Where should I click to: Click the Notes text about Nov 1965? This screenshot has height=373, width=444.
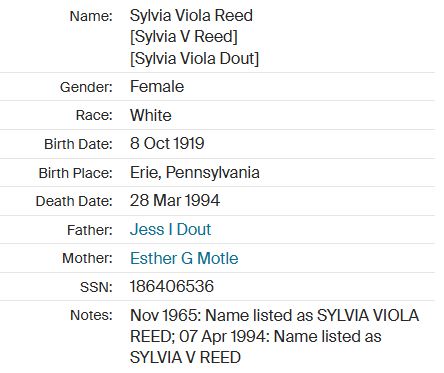tap(274, 336)
